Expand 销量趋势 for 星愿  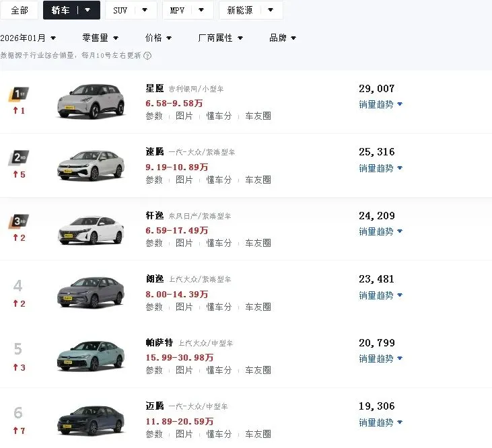click(380, 104)
